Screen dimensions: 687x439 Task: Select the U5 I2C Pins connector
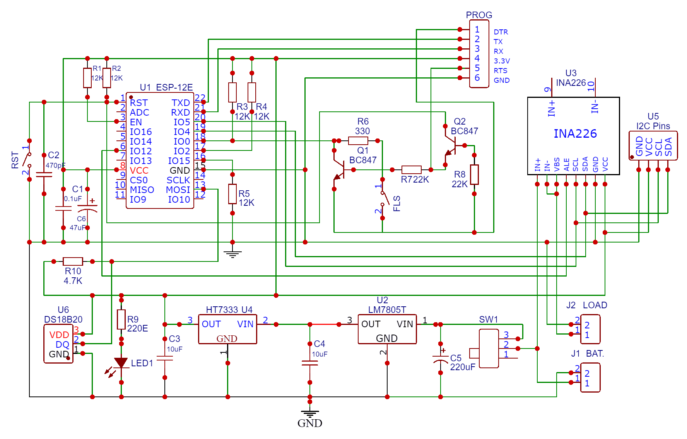(x=653, y=146)
